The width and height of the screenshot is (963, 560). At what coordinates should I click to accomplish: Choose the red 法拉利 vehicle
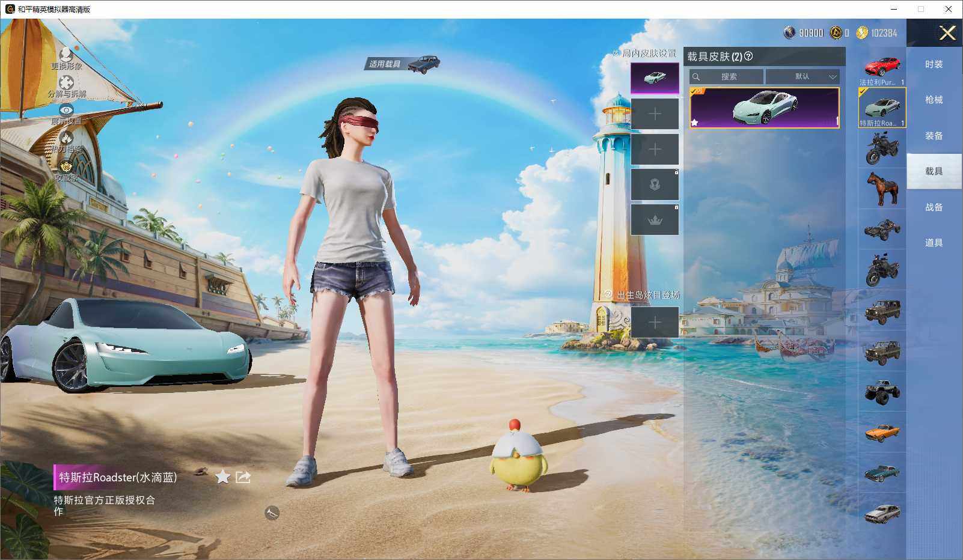tap(882, 68)
